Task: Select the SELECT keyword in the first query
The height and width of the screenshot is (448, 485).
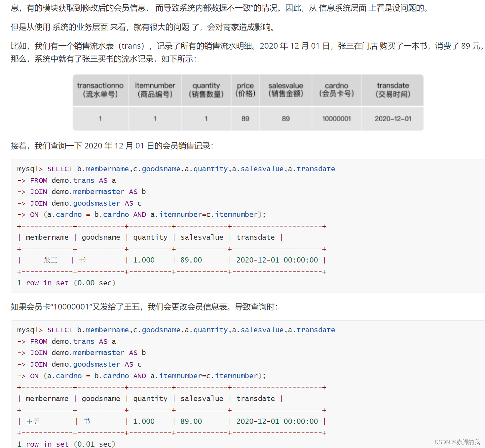Action: 60,169
